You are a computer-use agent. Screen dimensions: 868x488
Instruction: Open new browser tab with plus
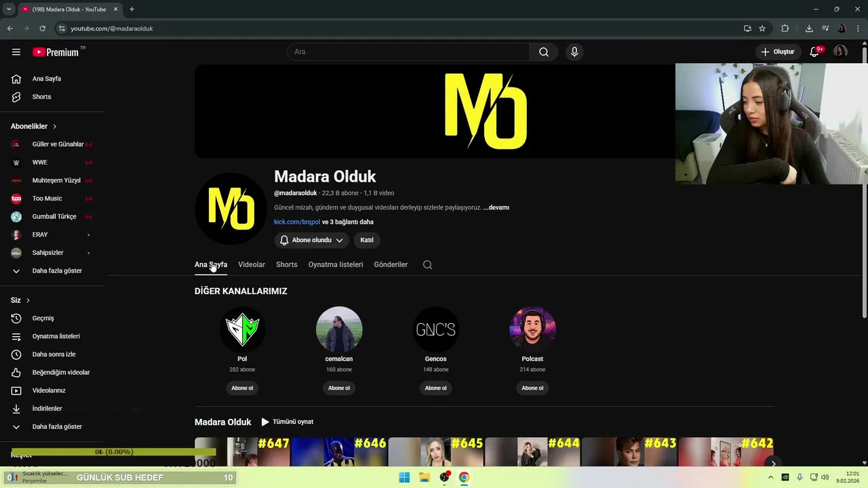coord(132,9)
